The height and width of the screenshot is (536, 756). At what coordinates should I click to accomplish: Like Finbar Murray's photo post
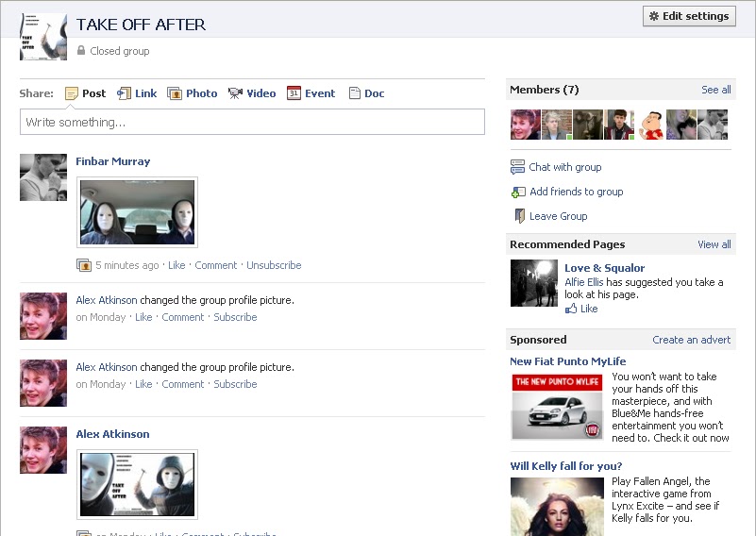176,265
